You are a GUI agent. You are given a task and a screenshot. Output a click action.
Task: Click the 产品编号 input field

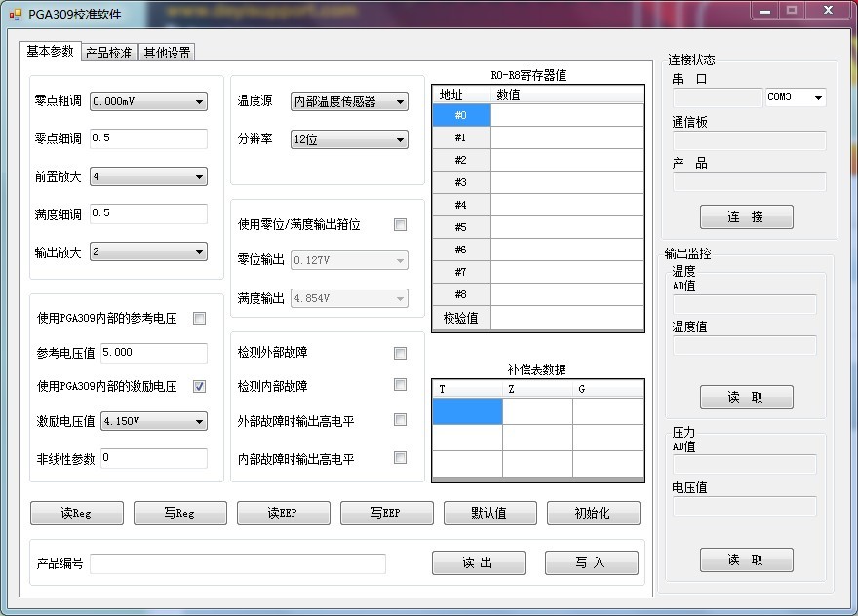[x=238, y=563]
